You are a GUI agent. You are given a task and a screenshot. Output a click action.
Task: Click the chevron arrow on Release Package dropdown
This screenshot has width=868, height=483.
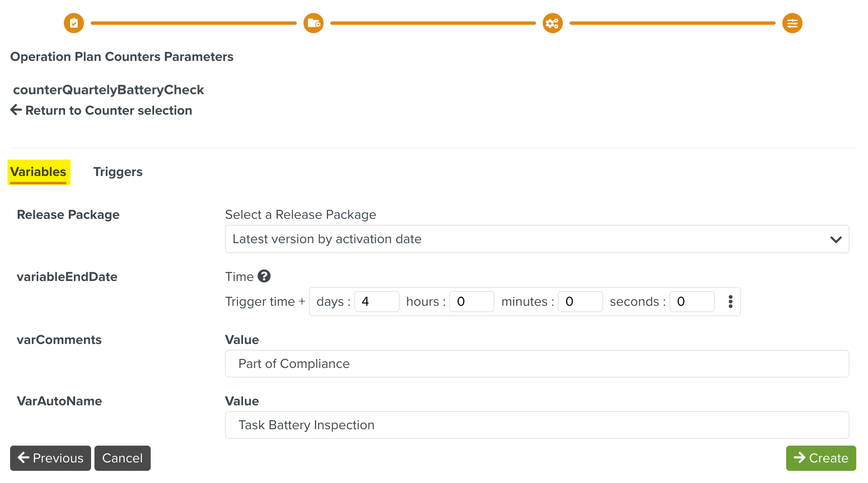(x=836, y=239)
